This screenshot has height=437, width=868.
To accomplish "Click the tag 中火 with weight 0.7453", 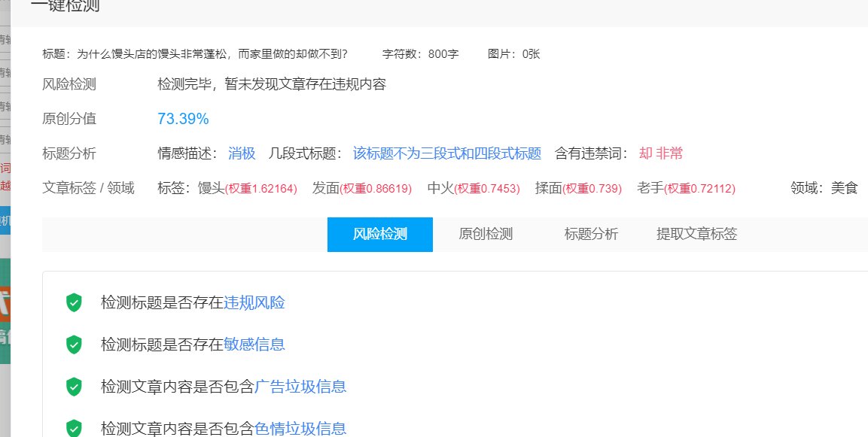I will 474,189.
